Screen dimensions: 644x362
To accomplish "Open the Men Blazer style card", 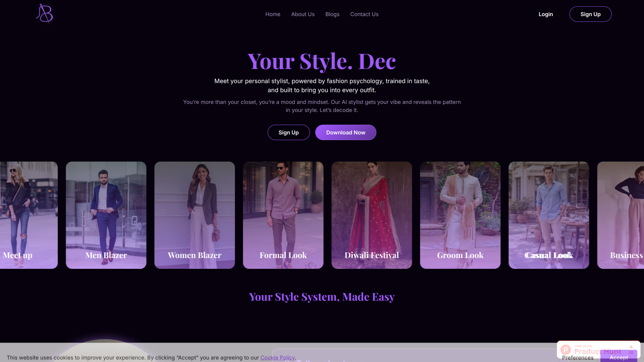I will tap(106, 215).
